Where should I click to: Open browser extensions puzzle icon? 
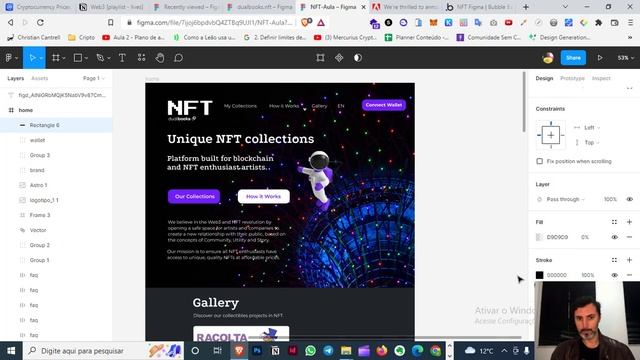pos(598,23)
